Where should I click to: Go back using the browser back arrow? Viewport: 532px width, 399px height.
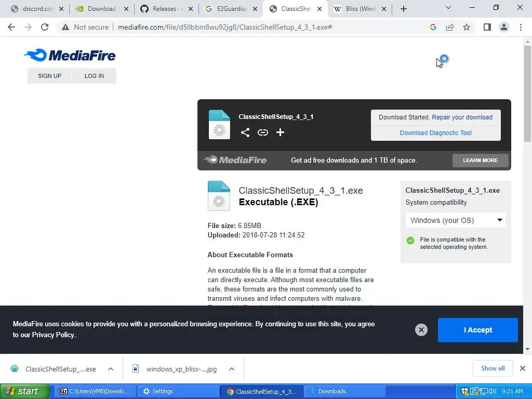pos(11,27)
